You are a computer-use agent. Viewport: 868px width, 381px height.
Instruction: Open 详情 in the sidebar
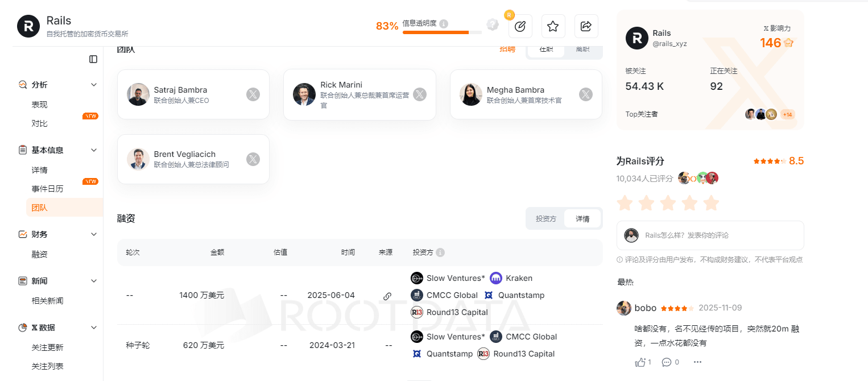(40, 170)
